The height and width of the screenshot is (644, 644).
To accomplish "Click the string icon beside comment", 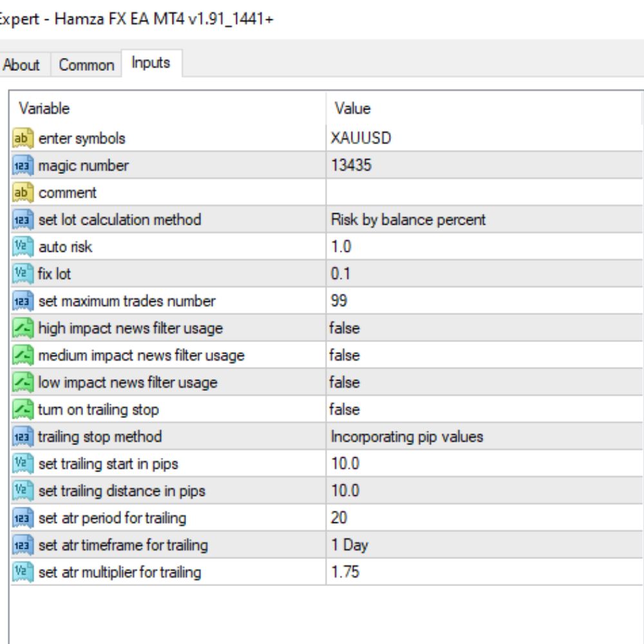I will [x=23, y=193].
